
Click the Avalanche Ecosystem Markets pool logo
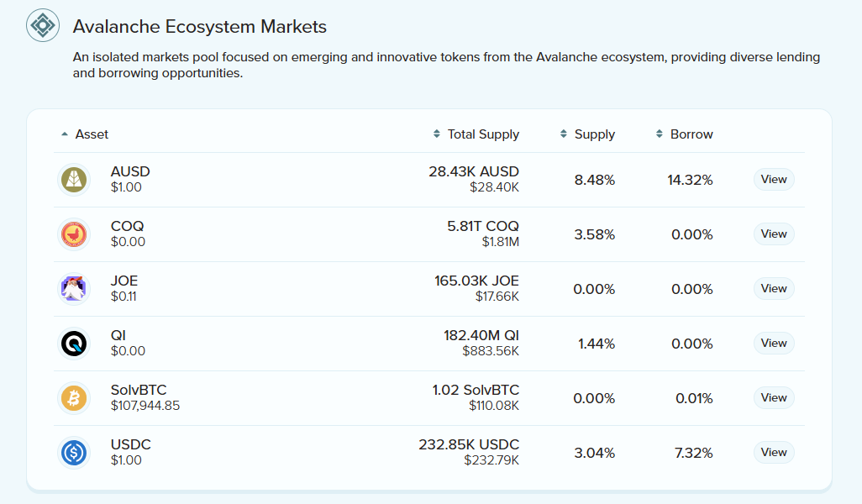(43, 25)
